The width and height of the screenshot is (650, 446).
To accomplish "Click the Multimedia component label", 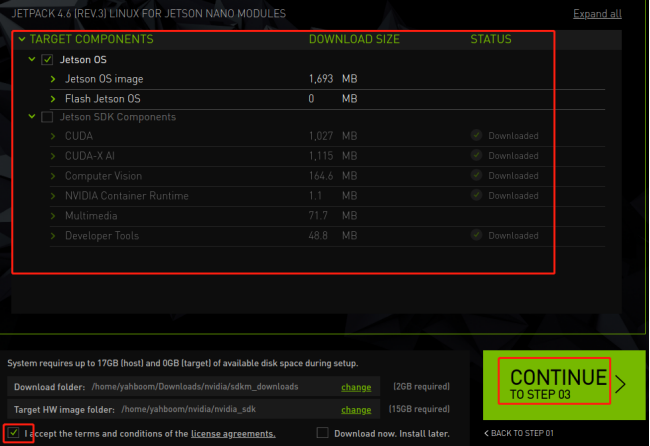I will (x=91, y=216).
